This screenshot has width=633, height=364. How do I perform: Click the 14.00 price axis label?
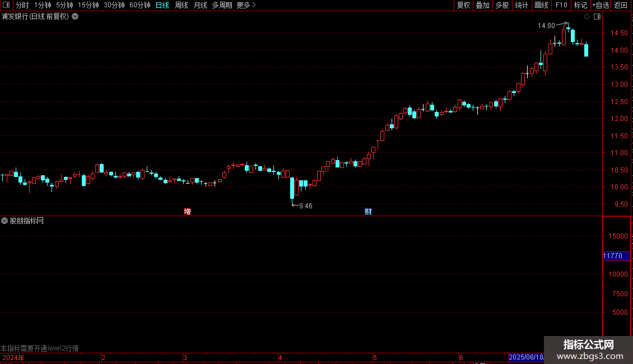coord(619,50)
